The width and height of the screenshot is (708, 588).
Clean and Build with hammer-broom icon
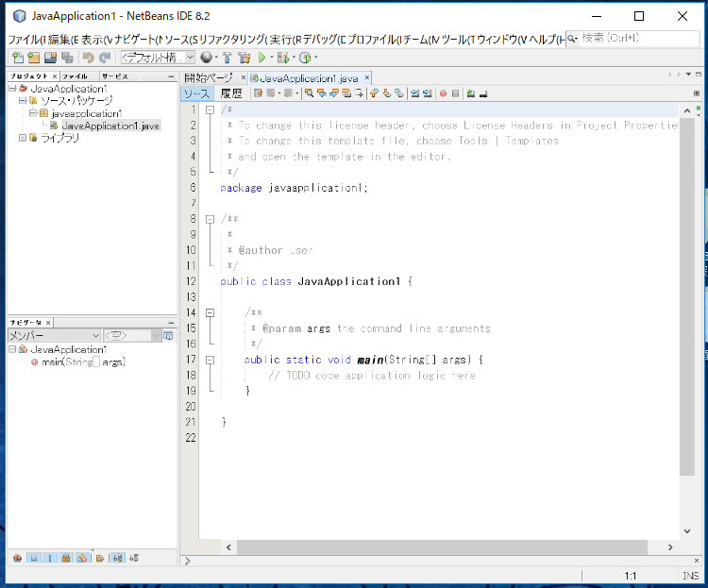pyautogui.click(x=244, y=58)
